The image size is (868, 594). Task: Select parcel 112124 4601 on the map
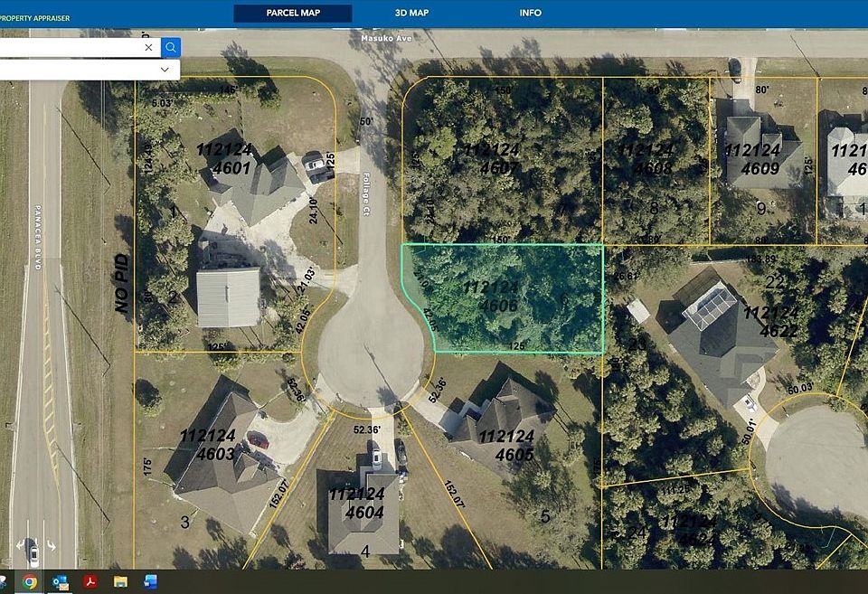[226, 158]
